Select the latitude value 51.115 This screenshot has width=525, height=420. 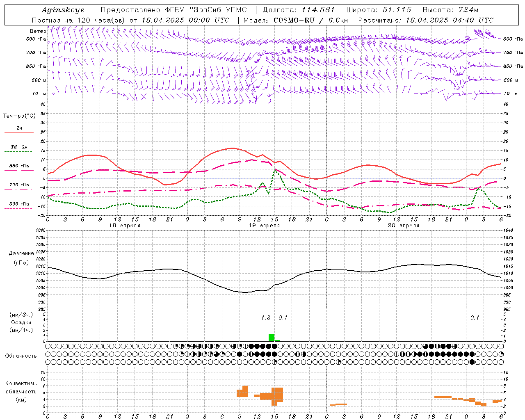[x=397, y=10]
